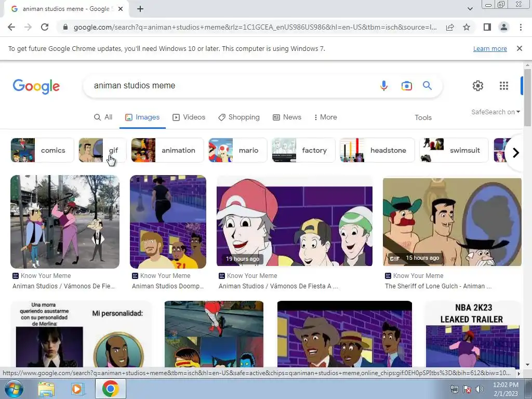Open the volume speaker tray icon
The image size is (532, 399).
pos(480,389)
